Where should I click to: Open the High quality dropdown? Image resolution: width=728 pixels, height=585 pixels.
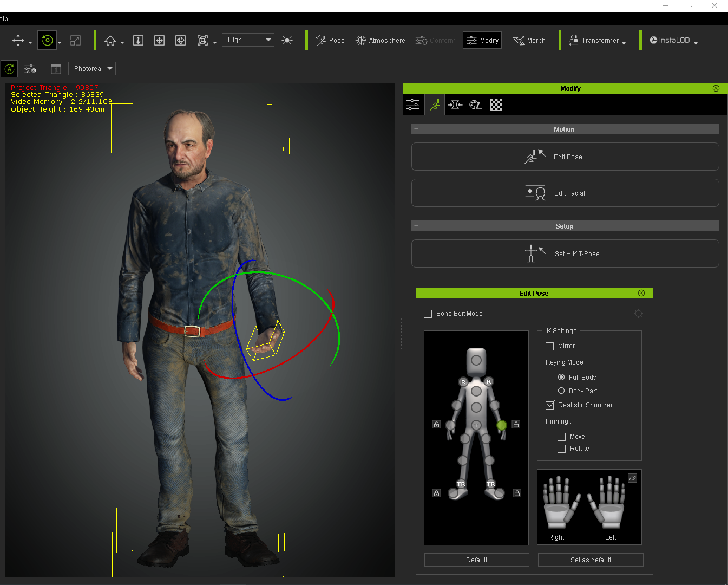pyautogui.click(x=248, y=40)
